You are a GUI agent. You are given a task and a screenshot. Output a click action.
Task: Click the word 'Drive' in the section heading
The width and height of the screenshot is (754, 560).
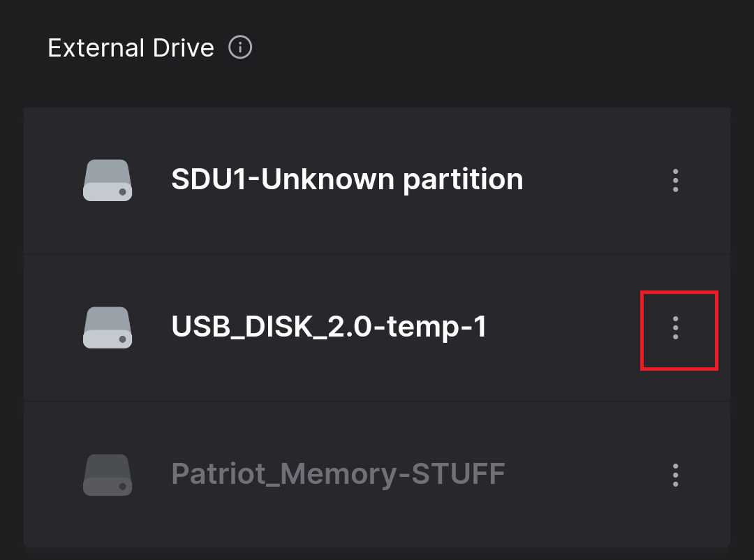183,47
